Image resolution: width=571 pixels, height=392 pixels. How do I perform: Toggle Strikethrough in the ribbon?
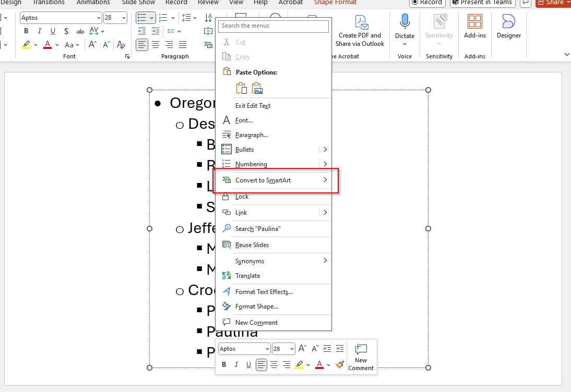click(x=80, y=31)
